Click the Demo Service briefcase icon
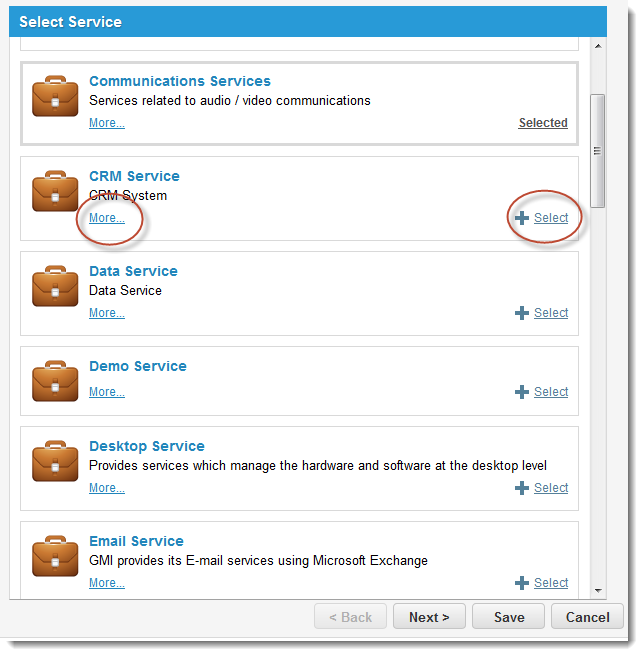 click(55, 381)
